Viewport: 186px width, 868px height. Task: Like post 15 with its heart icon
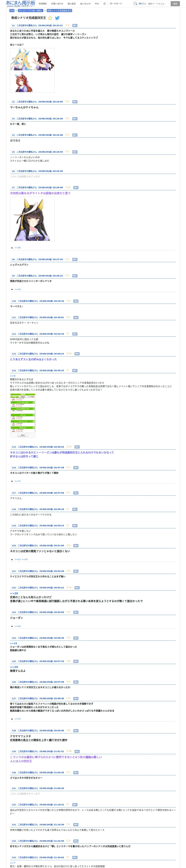pos(68,447)
